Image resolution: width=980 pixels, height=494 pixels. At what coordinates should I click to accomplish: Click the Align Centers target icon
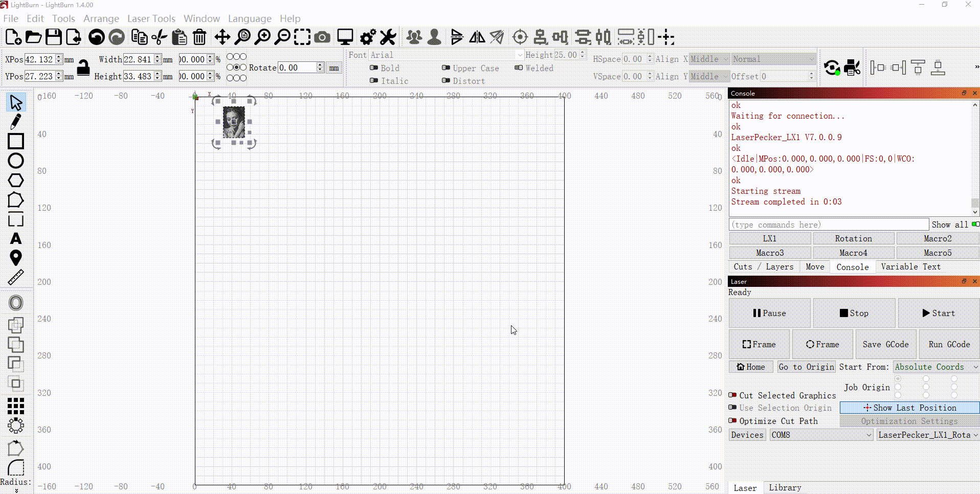520,37
